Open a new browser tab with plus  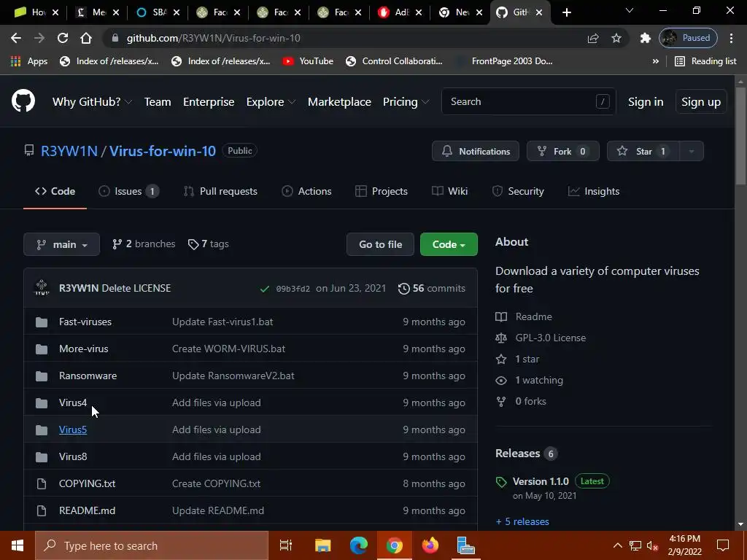click(566, 12)
